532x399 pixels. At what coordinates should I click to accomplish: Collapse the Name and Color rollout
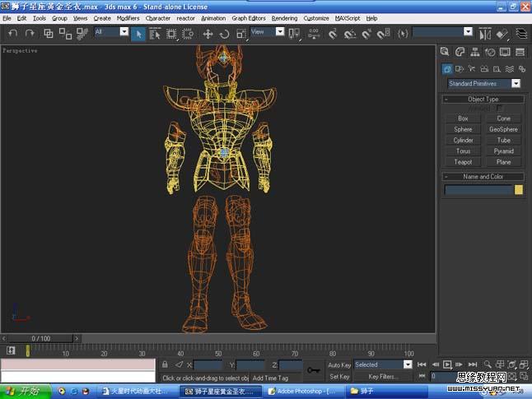[483, 177]
